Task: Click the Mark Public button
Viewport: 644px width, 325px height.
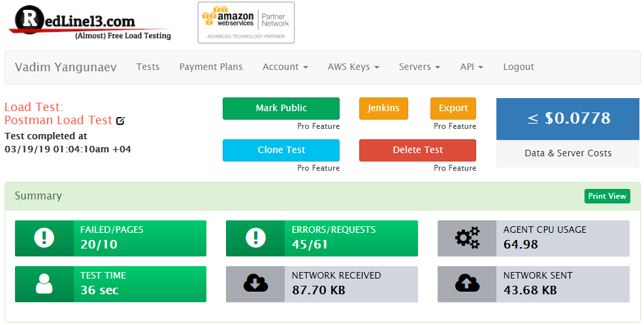Action: pyautogui.click(x=281, y=108)
